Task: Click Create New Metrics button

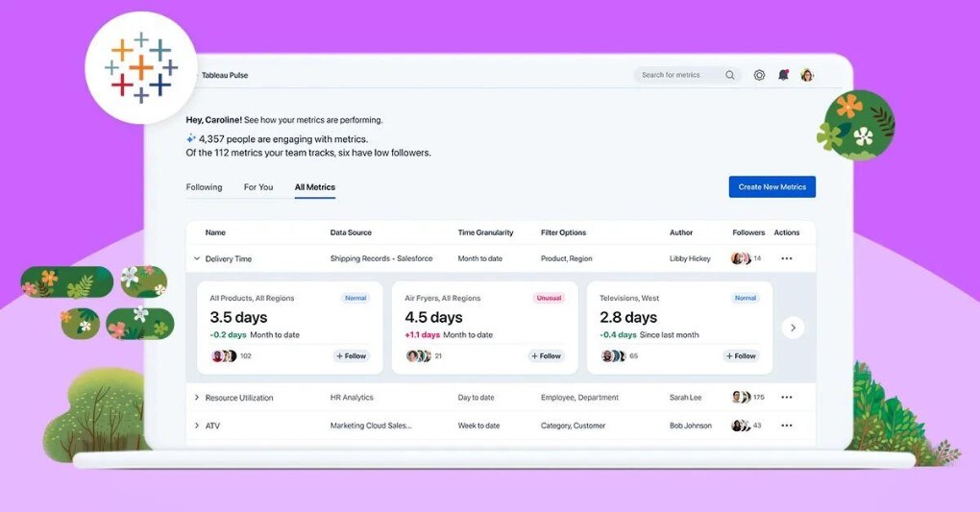Action: coord(772,187)
